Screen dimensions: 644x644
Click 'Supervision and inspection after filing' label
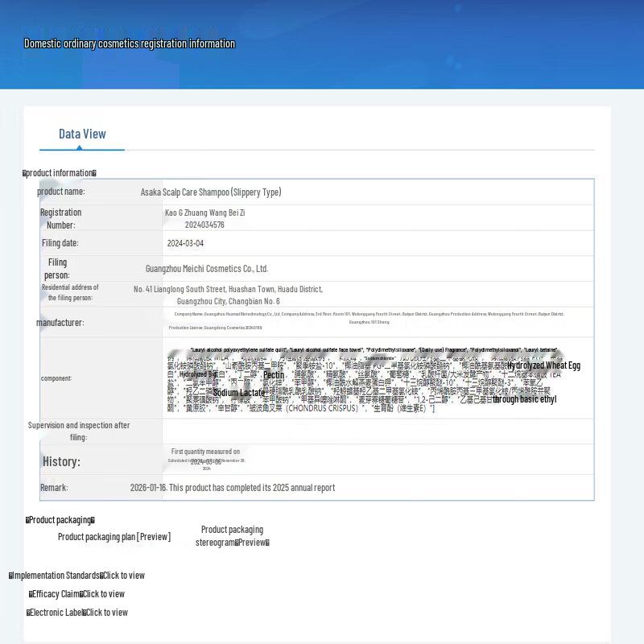(x=79, y=431)
